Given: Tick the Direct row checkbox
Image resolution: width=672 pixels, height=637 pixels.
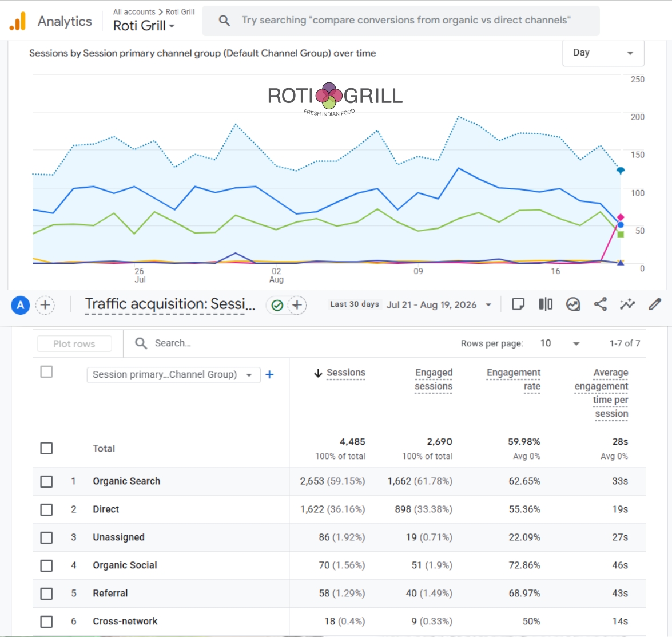Looking at the screenshot, I should [46, 509].
